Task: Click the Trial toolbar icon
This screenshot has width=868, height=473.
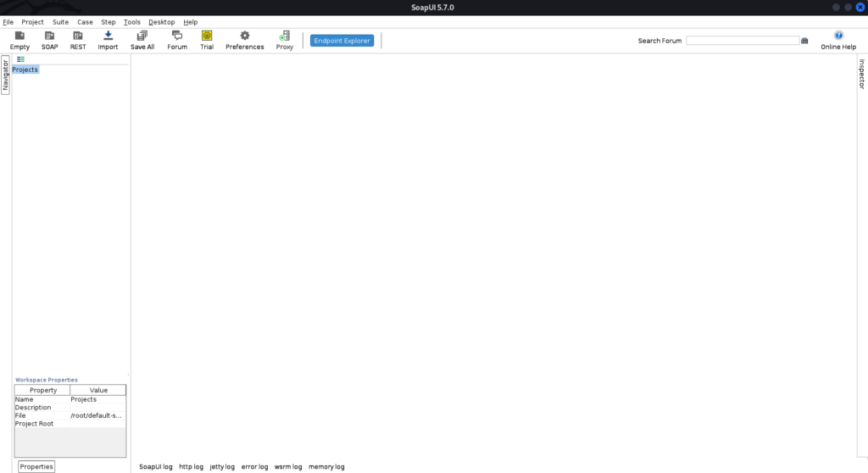Action: (207, 41)
